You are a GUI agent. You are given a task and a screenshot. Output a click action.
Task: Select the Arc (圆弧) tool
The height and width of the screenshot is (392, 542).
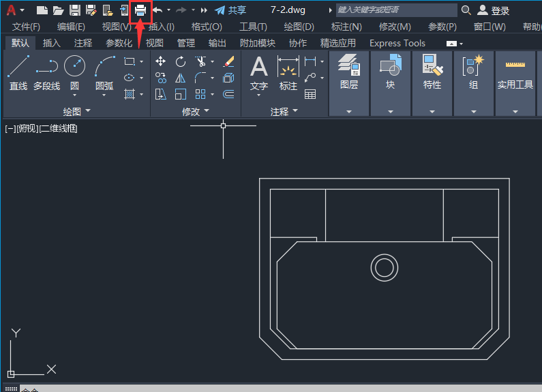click(x=104, y=72)
